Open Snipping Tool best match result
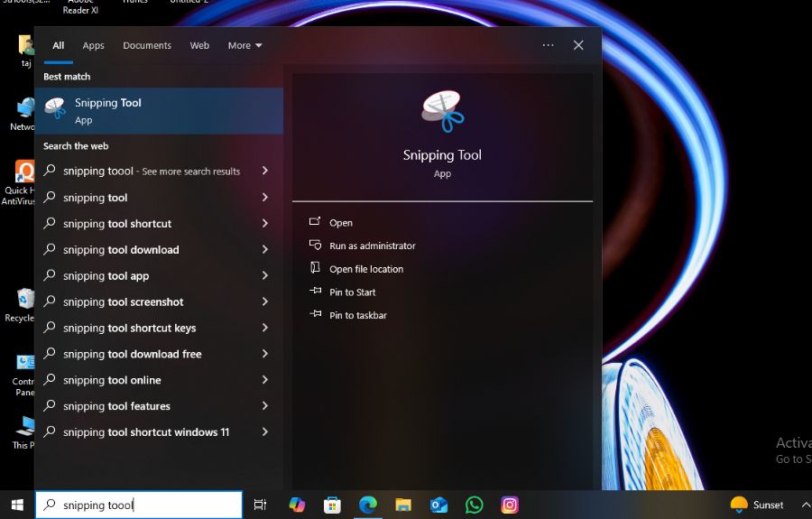The image size is (812, 519). click(x=159, y=111)
